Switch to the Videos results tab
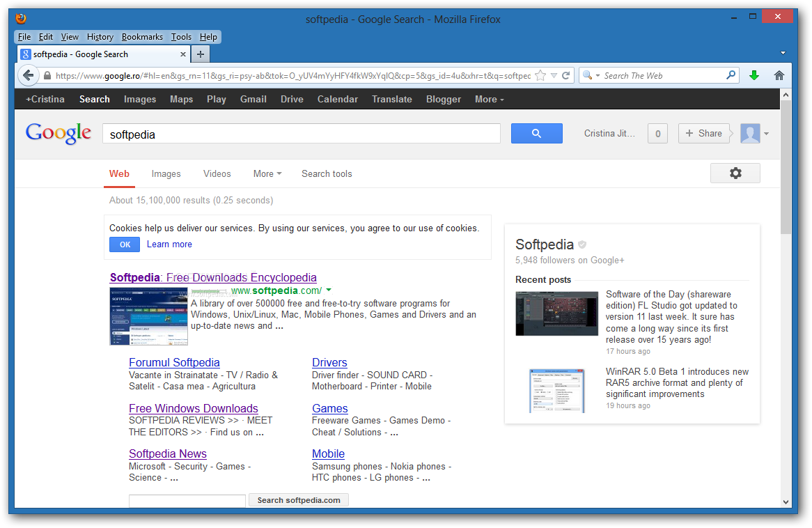Image resolution: width=812 pixels, height=528 pixels. tap(217, 173)
